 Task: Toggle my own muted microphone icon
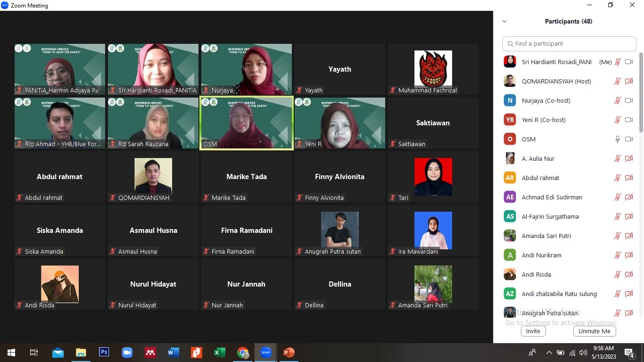618,62
